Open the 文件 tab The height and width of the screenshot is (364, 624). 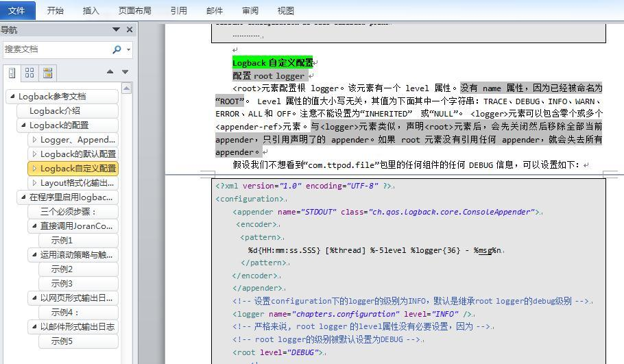16,10
